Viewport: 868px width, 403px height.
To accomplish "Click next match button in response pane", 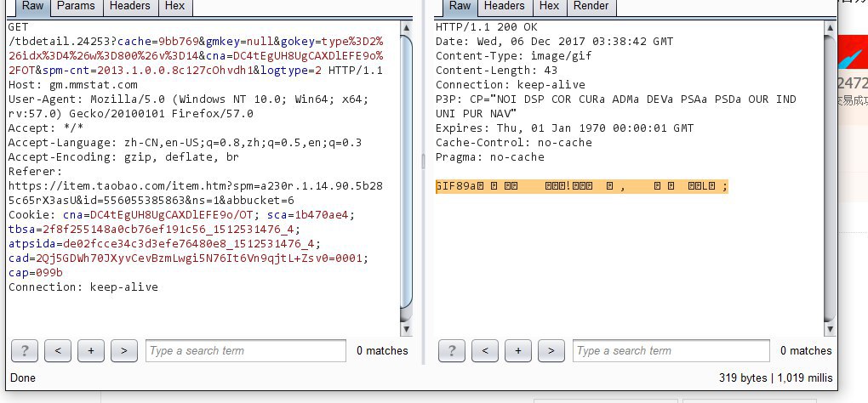I will [x=551, y=350].
